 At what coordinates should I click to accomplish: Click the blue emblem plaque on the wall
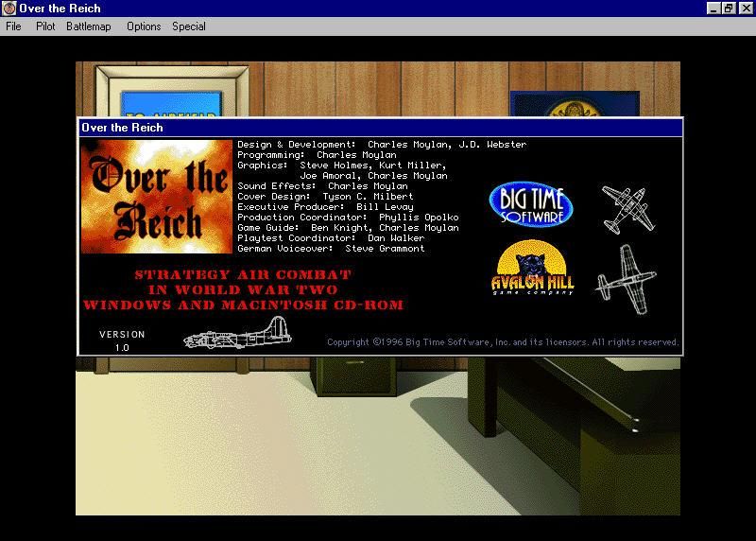pyautogui.click(x=575, y=104)
